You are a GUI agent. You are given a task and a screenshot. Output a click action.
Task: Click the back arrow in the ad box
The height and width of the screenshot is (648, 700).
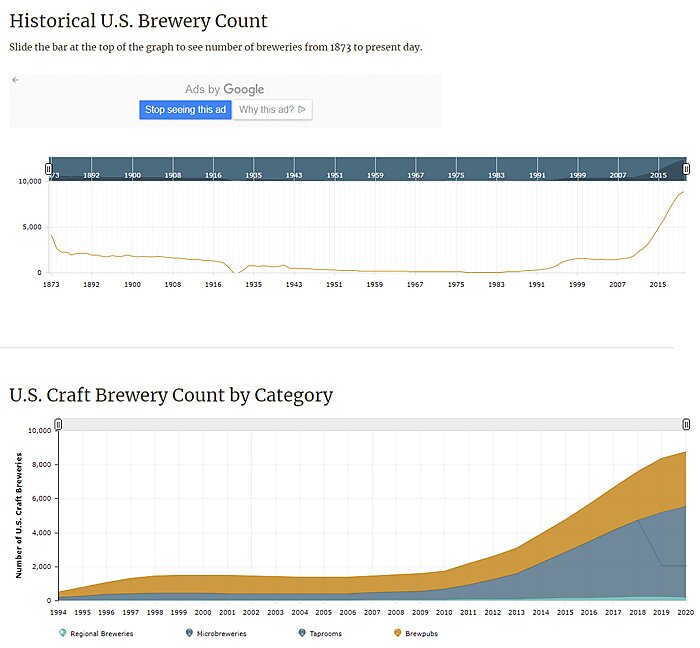click(15, 79)
